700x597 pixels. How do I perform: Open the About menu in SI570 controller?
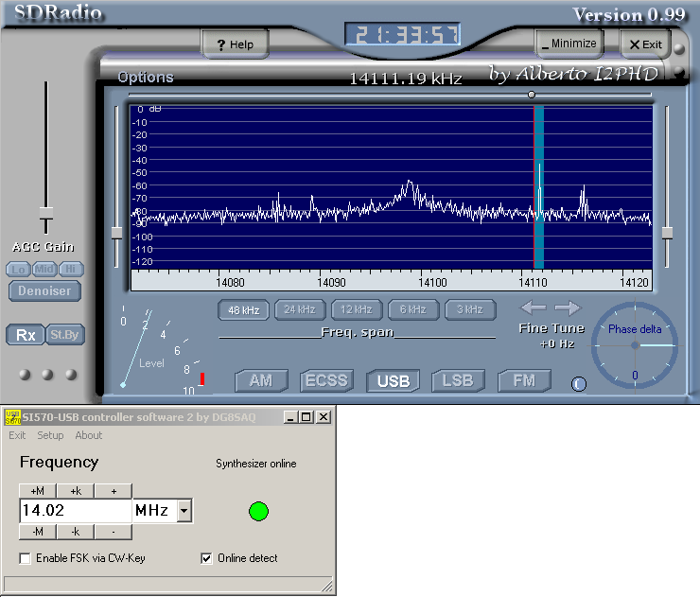point(88,435)
